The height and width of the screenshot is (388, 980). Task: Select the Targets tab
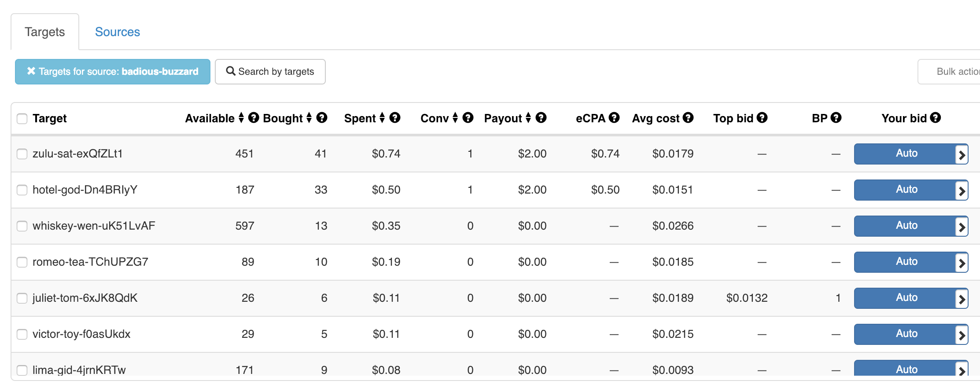point(45,32)
